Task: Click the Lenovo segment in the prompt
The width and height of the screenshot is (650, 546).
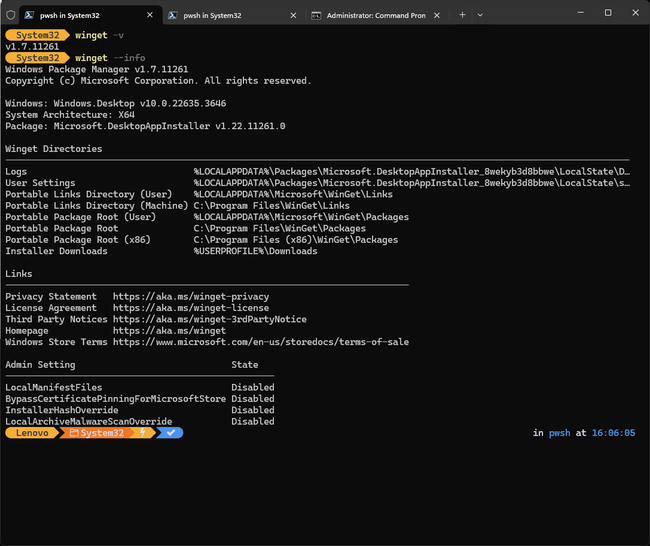Action: tap(32, 433)
